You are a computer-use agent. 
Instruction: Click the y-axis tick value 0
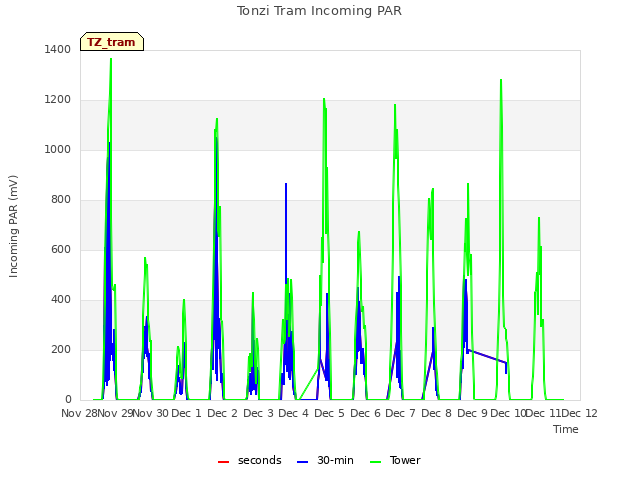68,400
